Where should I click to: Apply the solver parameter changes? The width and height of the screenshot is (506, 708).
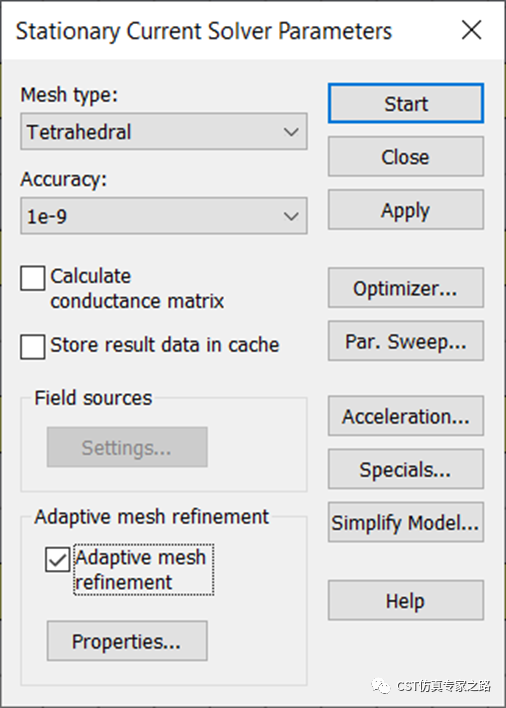point(406,210)
